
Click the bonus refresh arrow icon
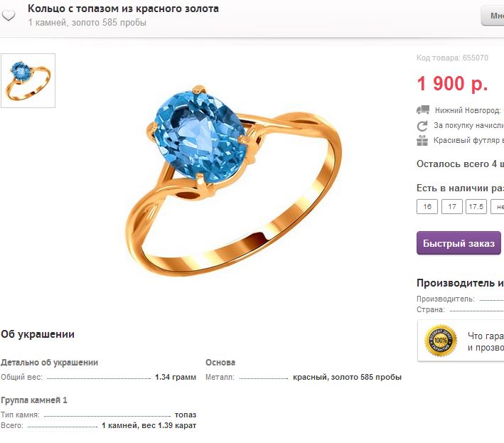tap(422, 126)
